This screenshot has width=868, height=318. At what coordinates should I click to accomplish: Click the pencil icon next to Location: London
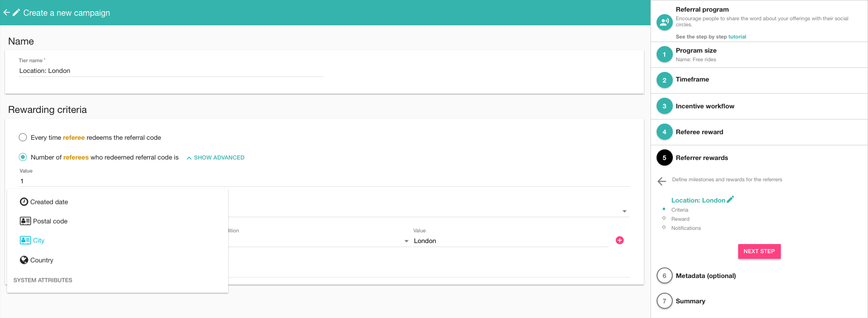(x=730, y=200)
